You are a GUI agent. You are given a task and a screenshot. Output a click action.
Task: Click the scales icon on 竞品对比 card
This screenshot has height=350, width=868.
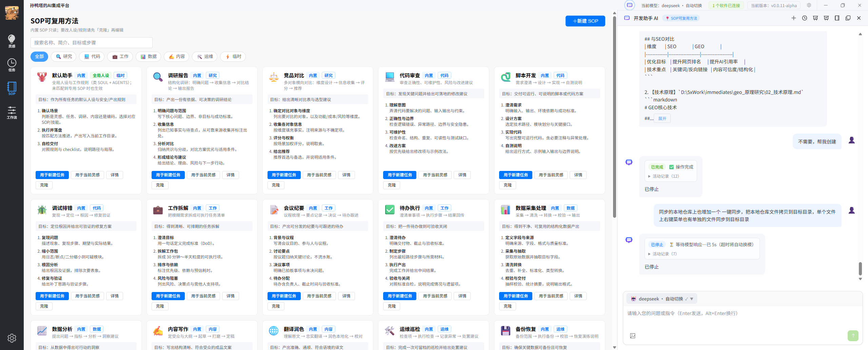(x=274, y=77)
